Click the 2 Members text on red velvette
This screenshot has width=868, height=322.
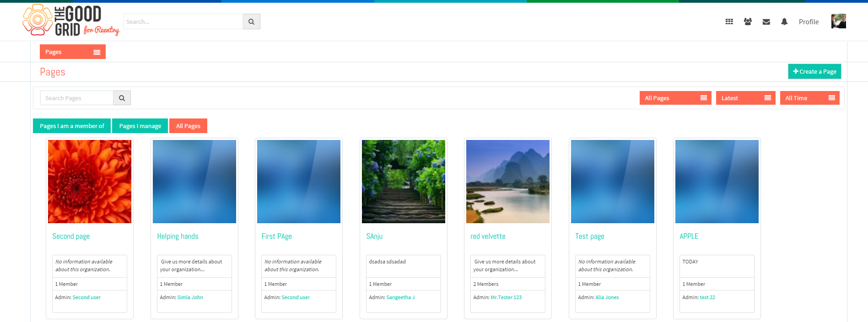click(485, 284)
